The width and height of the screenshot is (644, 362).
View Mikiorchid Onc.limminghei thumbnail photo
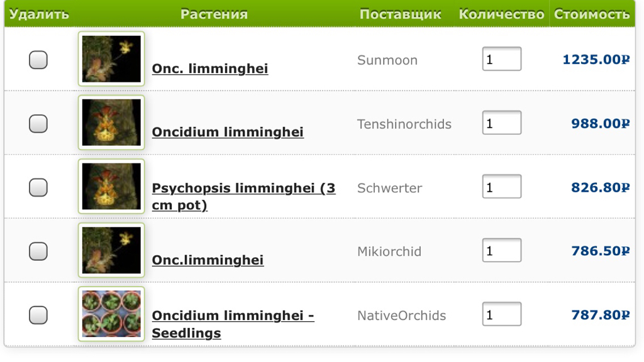pos(111,250)
